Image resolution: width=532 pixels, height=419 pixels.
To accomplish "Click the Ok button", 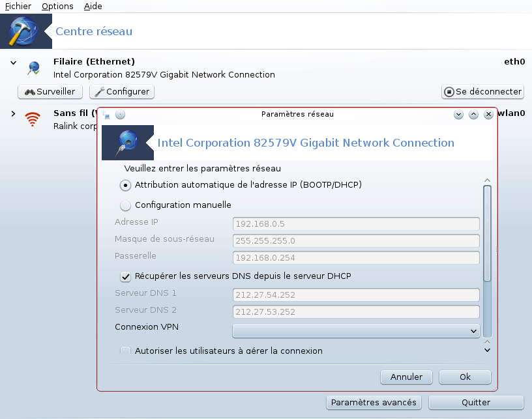I will (465, 377).
